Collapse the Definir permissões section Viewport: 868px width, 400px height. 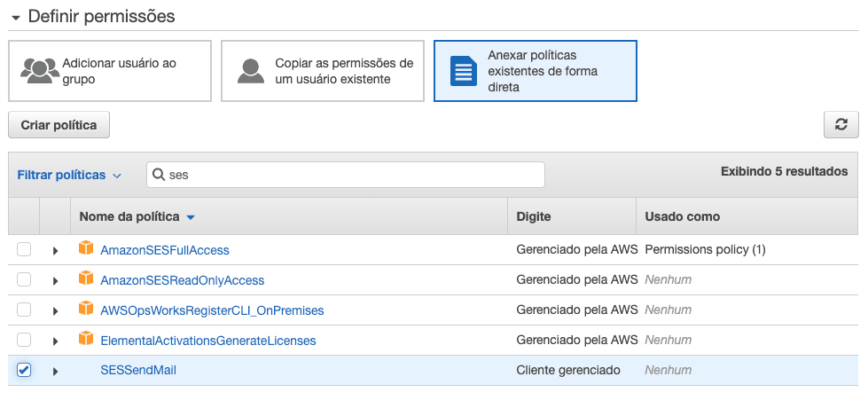16,17
